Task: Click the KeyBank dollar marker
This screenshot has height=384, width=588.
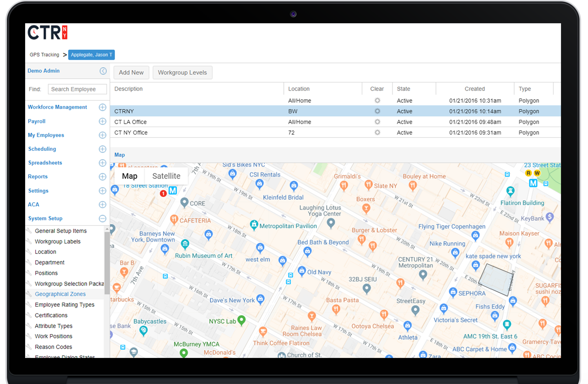Action: [x=550, y=217]
